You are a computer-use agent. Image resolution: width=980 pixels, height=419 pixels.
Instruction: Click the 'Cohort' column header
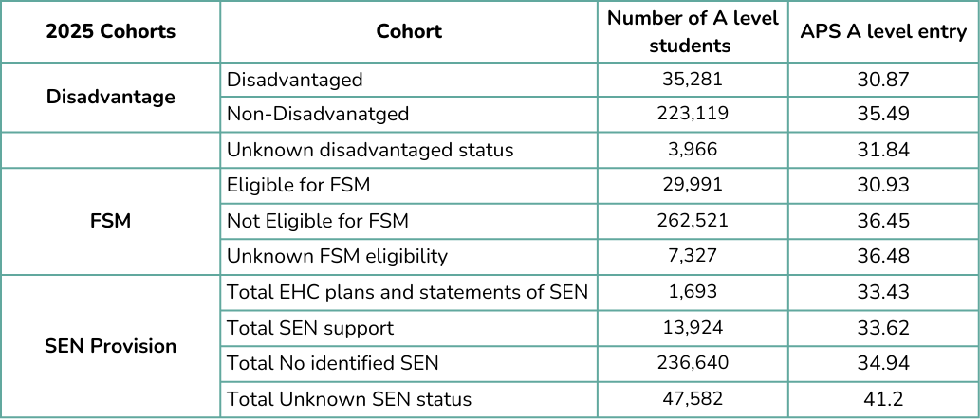(409, 32)
